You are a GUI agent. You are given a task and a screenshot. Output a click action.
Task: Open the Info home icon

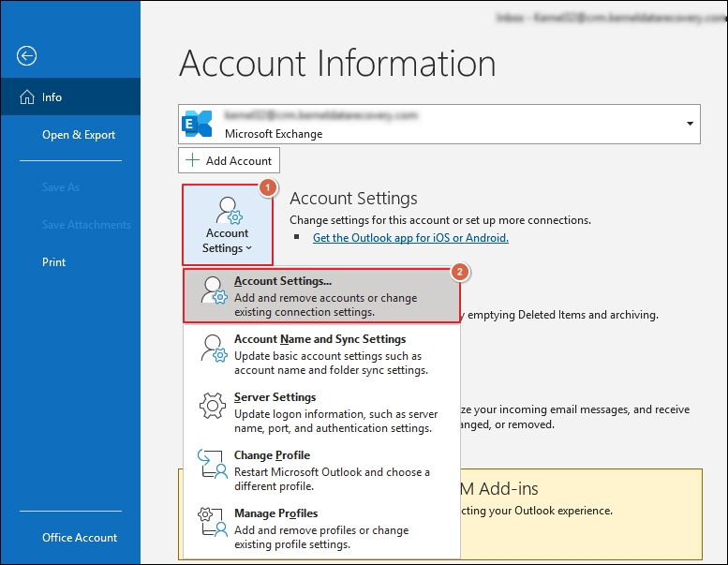(27, 97)
